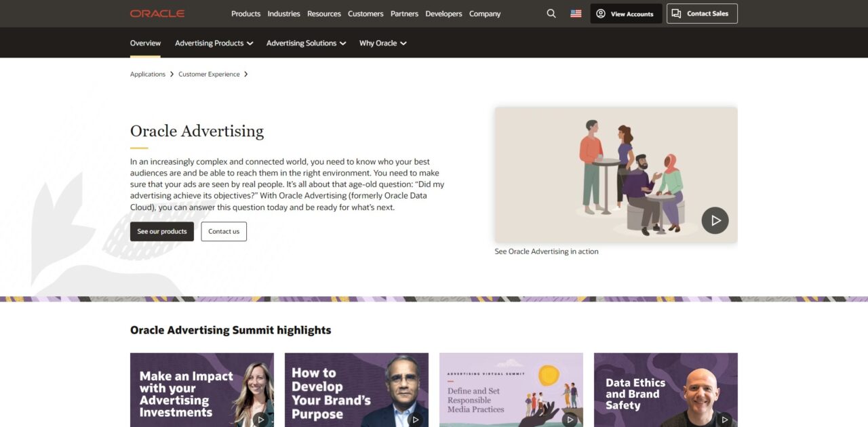Open the How to Develop Your Brand's Purpose card

(357, 390)
